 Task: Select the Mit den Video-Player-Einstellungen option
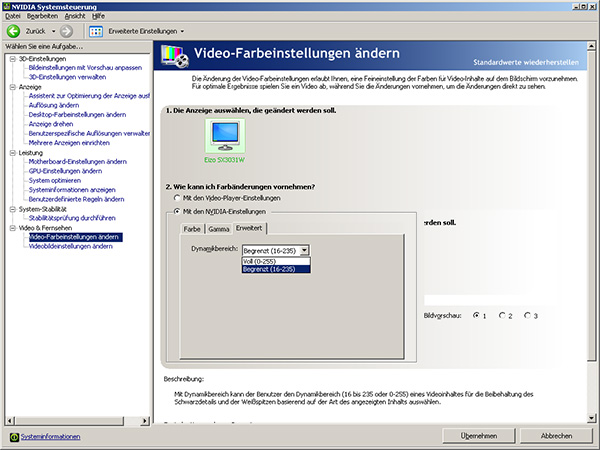176,198
